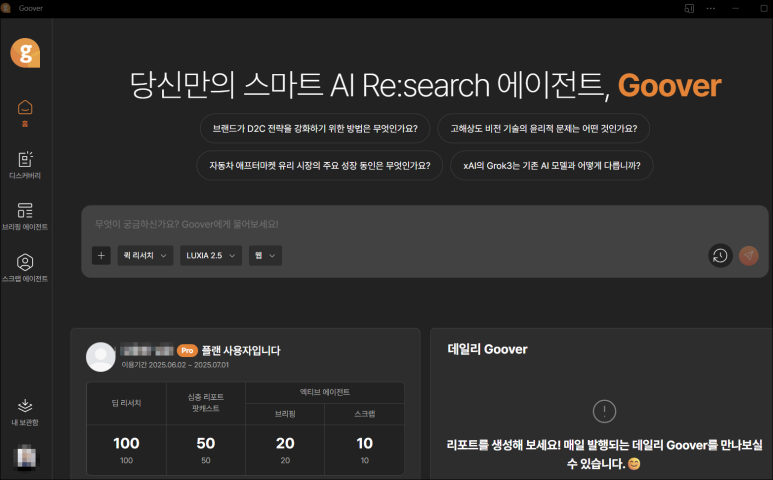Click the 플랜 사용자입니다 text
Viewport: 773px width, 480px height.
point(241,350)
